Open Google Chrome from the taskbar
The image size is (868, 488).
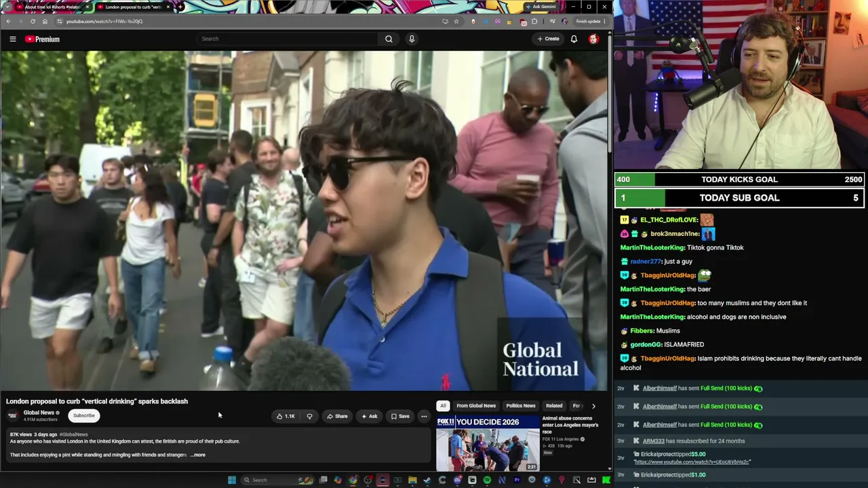point(353,480)
